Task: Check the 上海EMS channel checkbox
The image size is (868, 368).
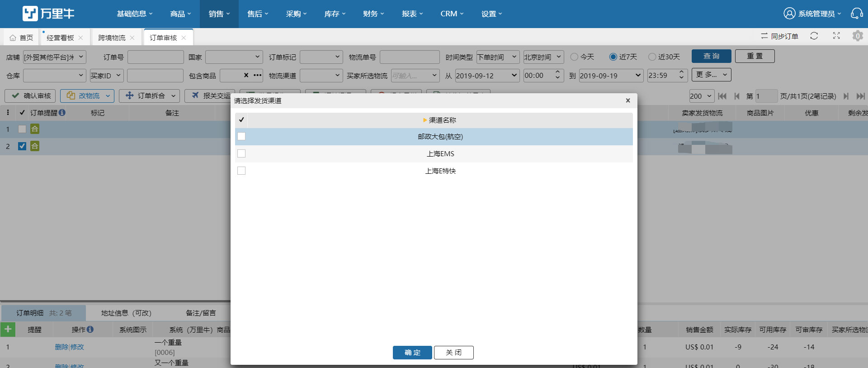Action: (x=241, y=153)
